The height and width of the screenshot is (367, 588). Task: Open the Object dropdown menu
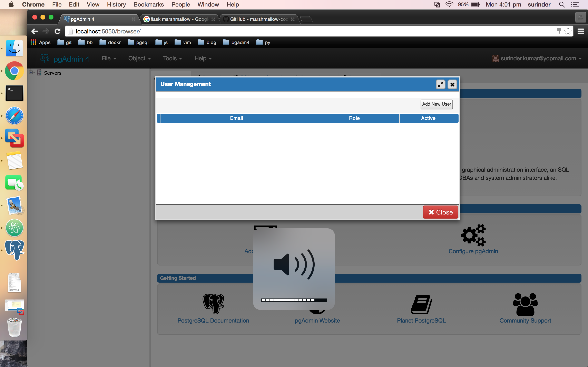[139, 59]
